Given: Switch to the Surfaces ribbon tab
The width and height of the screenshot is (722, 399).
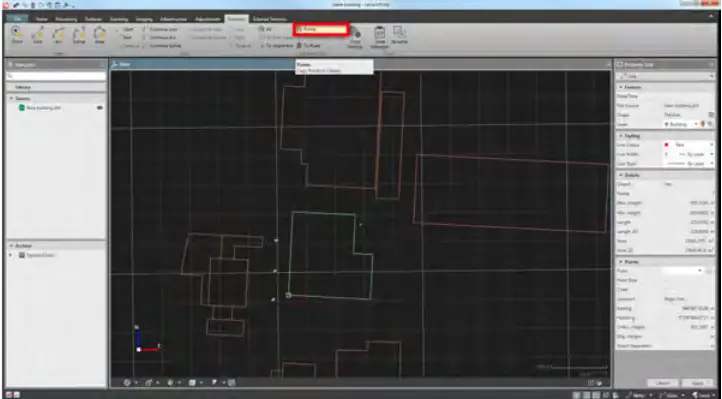Looking at the screenshot, I should point(93,19).
